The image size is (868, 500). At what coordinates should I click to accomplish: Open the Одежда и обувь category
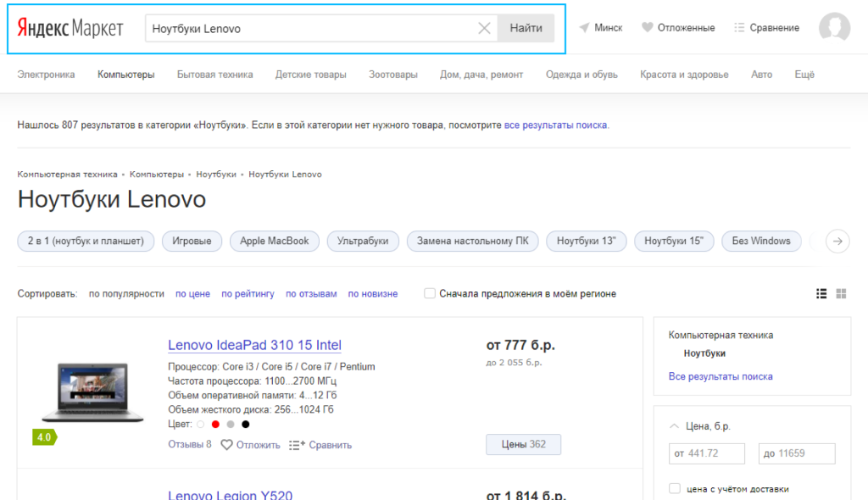pyautogui.click(x=581, y=75)
